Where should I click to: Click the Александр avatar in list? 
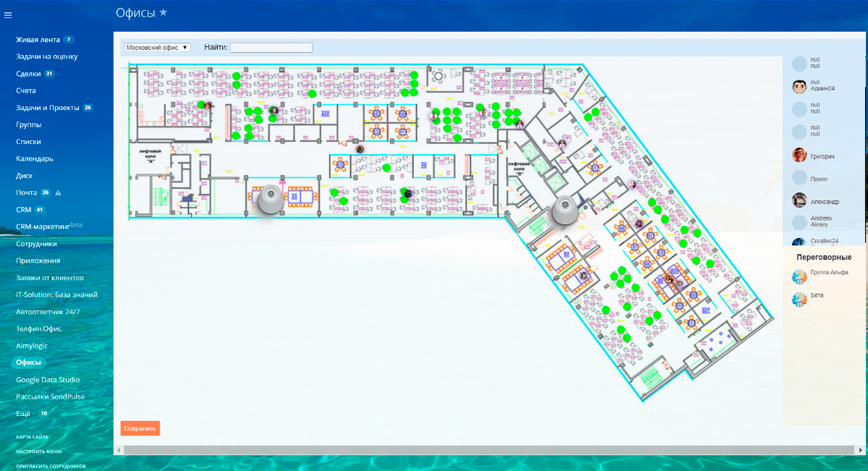799,200
